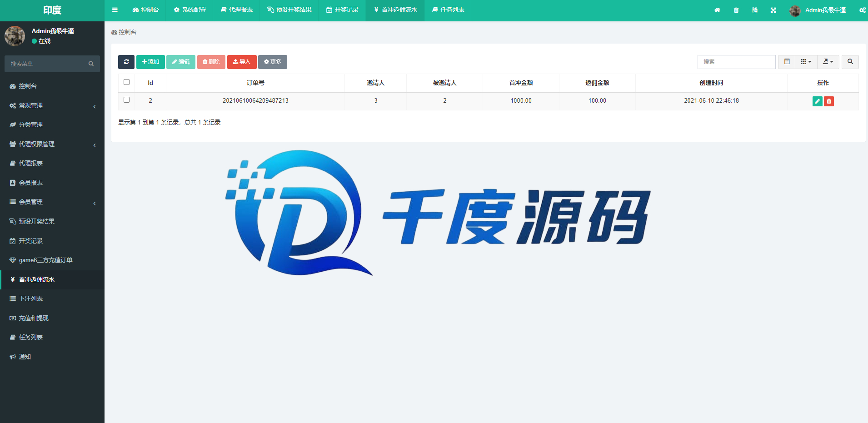Open 控制台 in the sidebar

click(52, 86)
